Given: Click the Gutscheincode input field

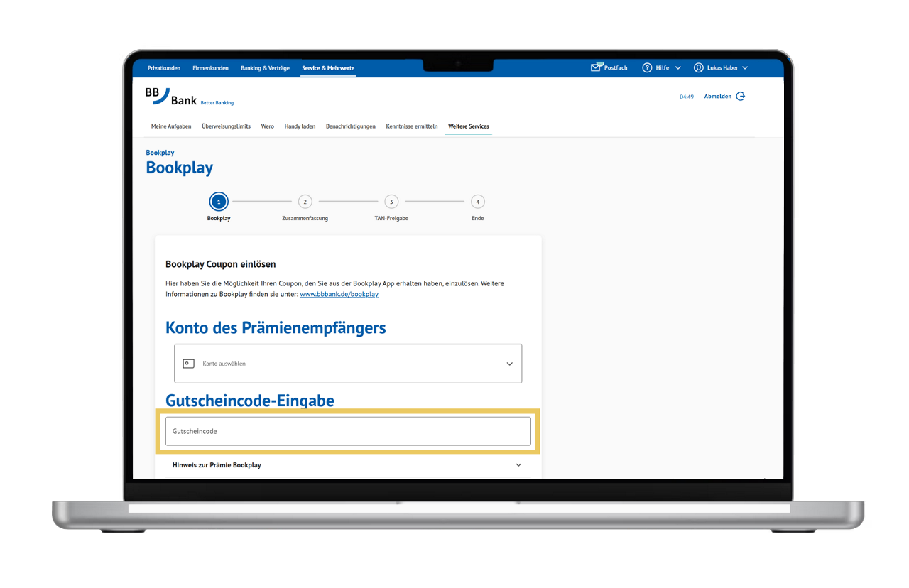Looking at the screenshot, I should [x=348, y=431].
